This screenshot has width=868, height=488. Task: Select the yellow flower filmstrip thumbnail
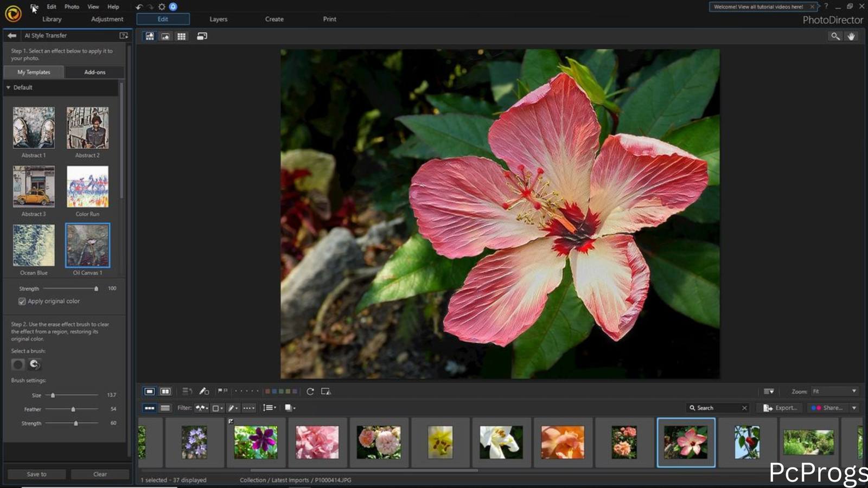[440, 442]
